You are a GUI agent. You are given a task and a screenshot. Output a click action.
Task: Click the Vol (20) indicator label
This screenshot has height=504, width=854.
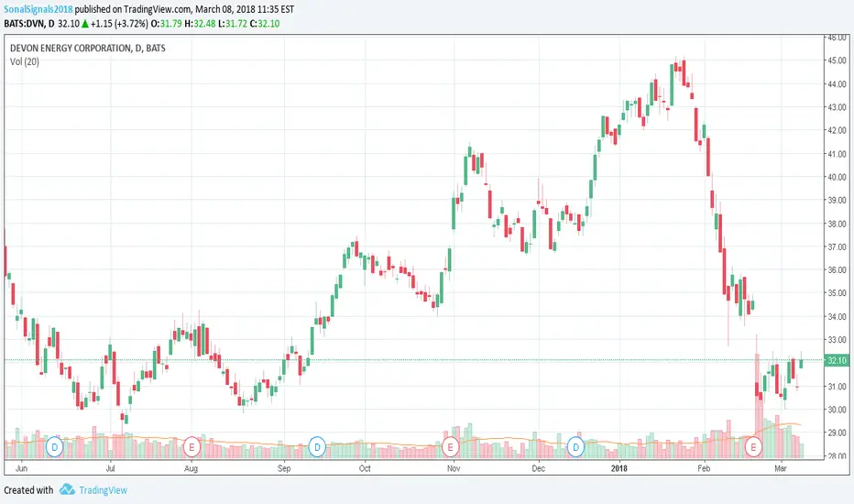point(25,61)
